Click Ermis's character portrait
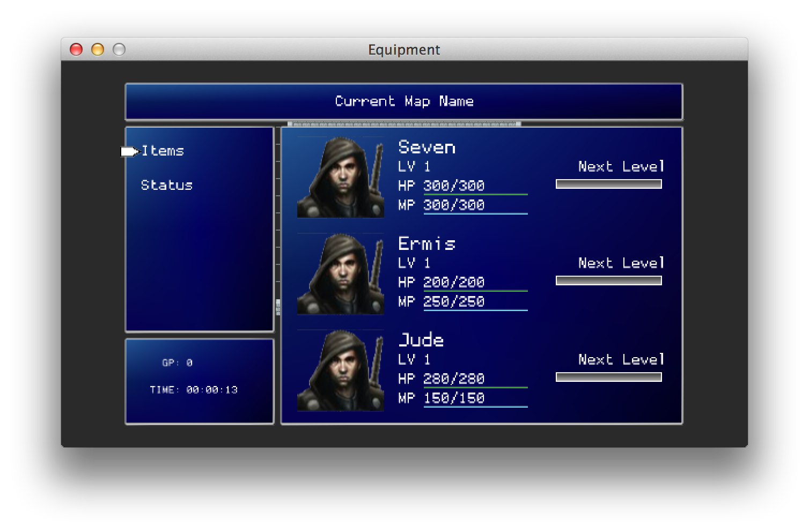The height and width of the screenshot is (532, 809). (x=341, y=274)
